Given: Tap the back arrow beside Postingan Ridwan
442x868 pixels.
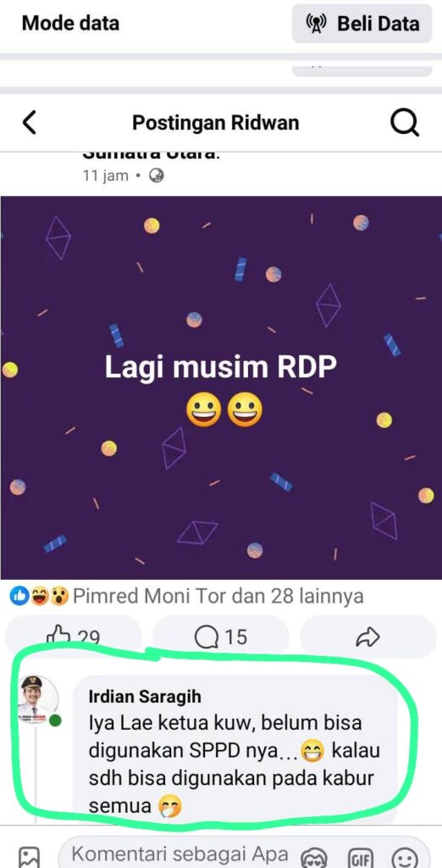Looking at the screenshot, I should [x=30, y=122].
